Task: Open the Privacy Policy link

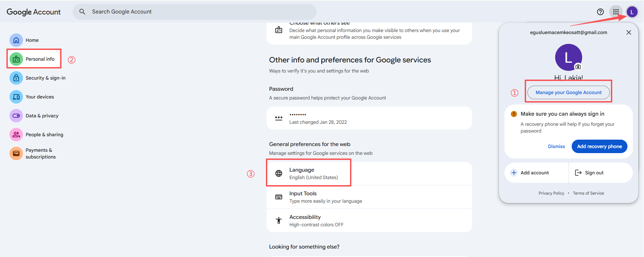Action: (551, 193)
